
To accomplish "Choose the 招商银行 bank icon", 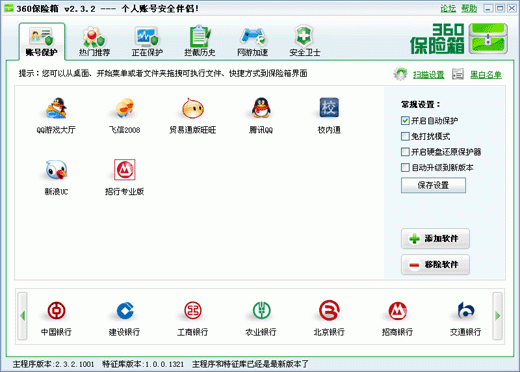I will (397, 310).
